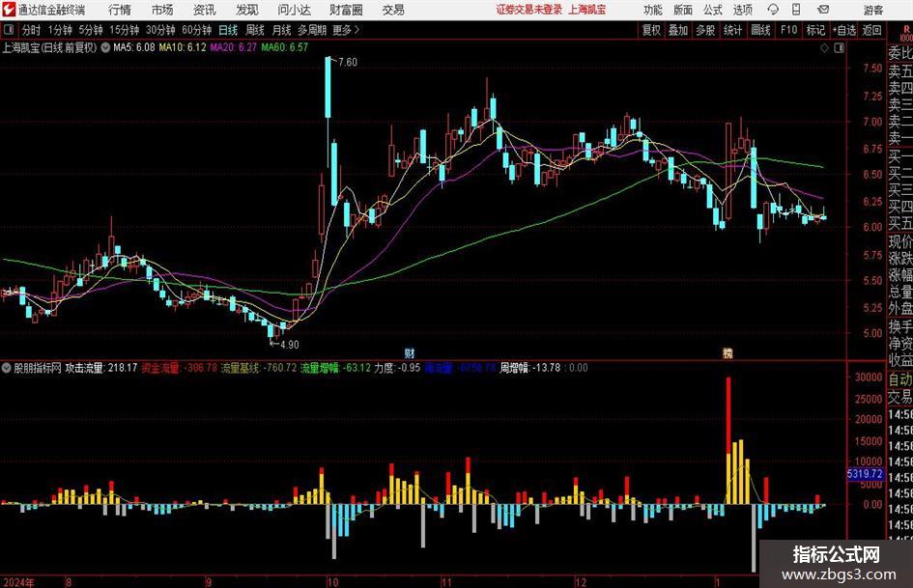
Task: Click the 财 marker on the chart
Action: (410, 352)
